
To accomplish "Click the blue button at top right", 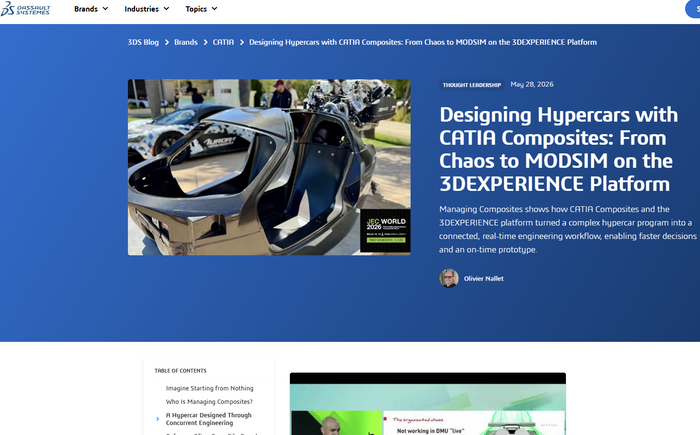I will pos(693,9).
